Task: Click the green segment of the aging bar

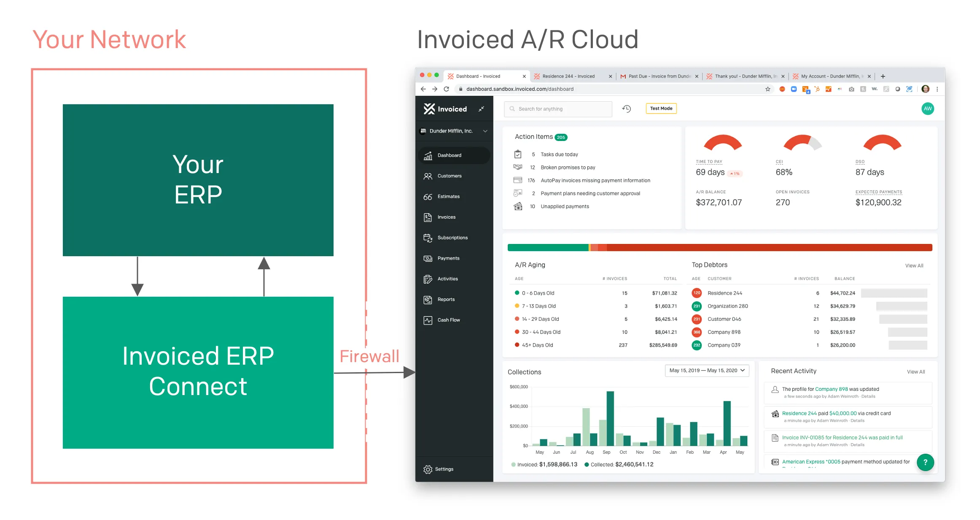Action: point(548,248)
